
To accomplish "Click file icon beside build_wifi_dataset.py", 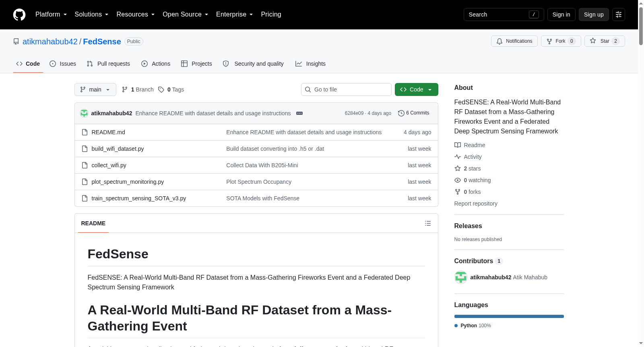I will pyautogui.click(x=85, y=149).
